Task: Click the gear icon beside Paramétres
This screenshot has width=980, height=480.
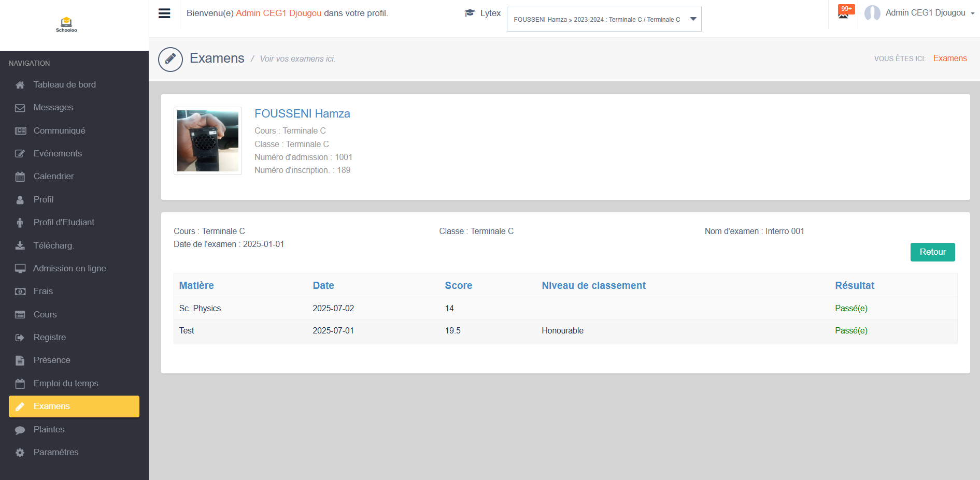Action: (x=20, y=453)
